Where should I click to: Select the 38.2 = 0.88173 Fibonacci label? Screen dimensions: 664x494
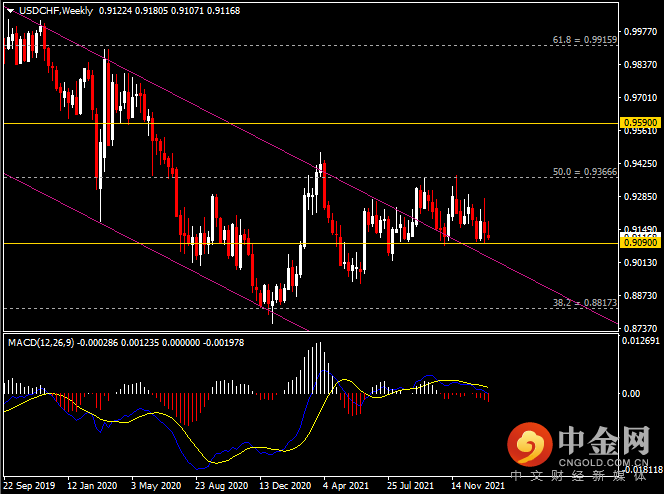585,303
